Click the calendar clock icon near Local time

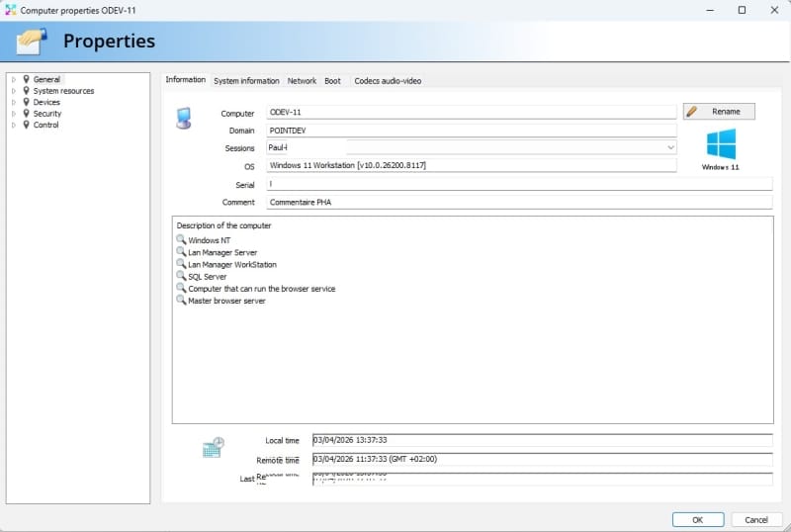click(213, 447)
